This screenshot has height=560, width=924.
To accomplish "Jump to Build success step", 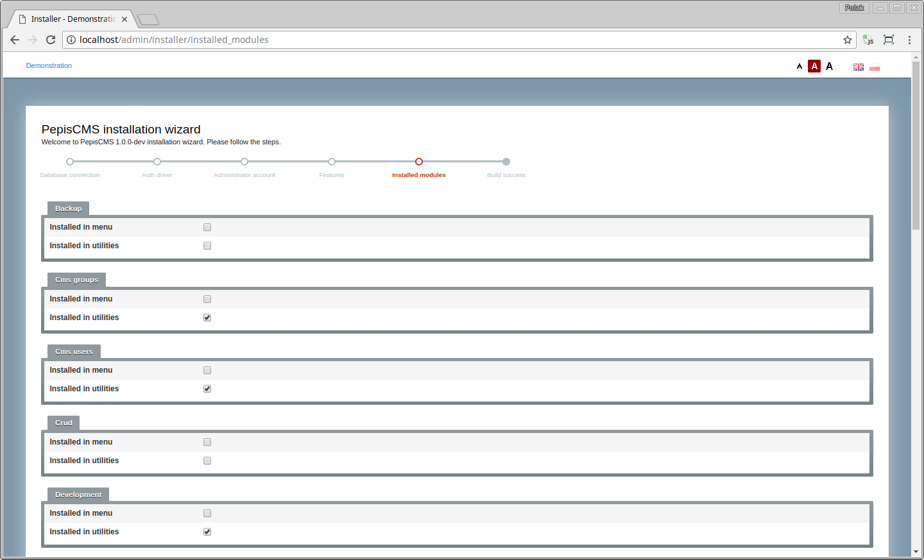I will click(x=506, y=162).
